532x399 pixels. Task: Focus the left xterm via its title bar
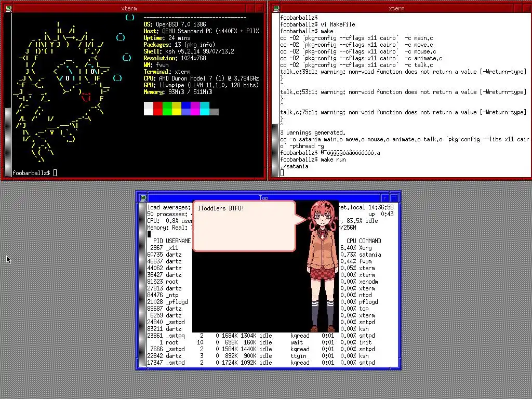click(129, 8)
